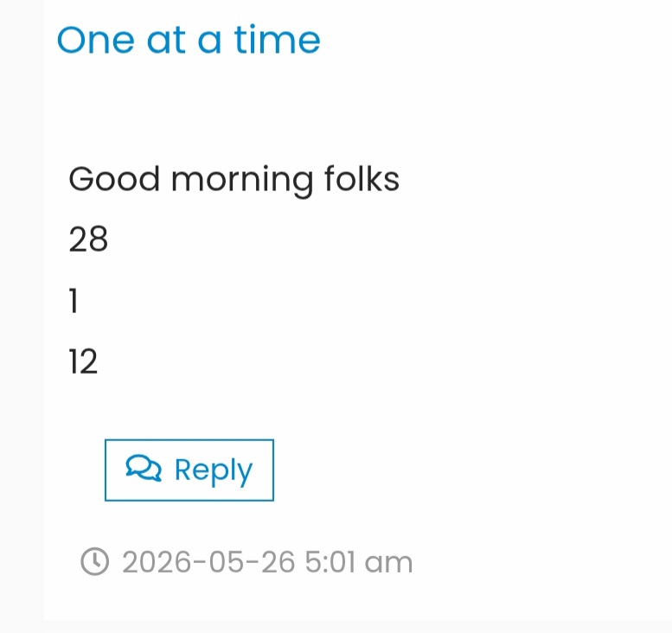Click the speech bubbles icon in Reply

click(144, 469)
